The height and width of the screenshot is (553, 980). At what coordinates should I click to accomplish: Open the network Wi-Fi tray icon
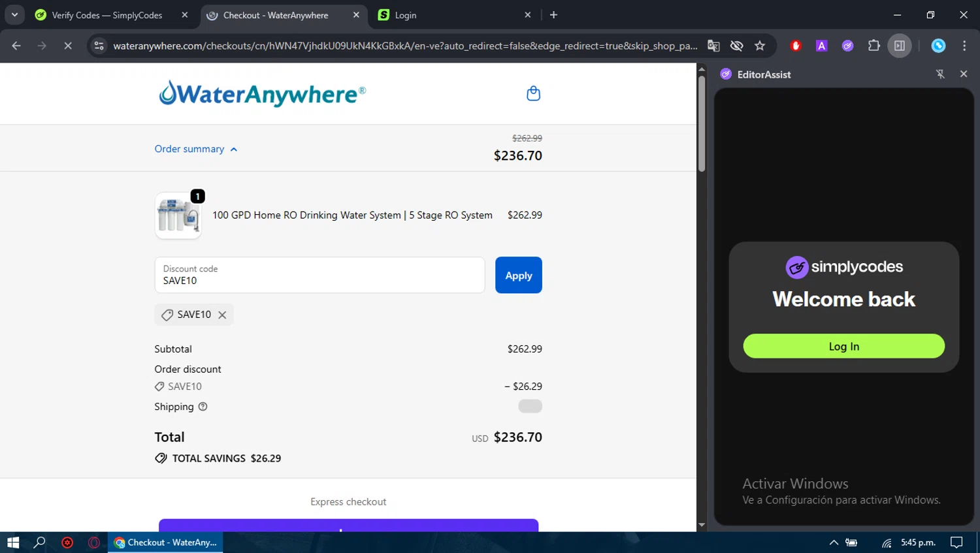886,543
